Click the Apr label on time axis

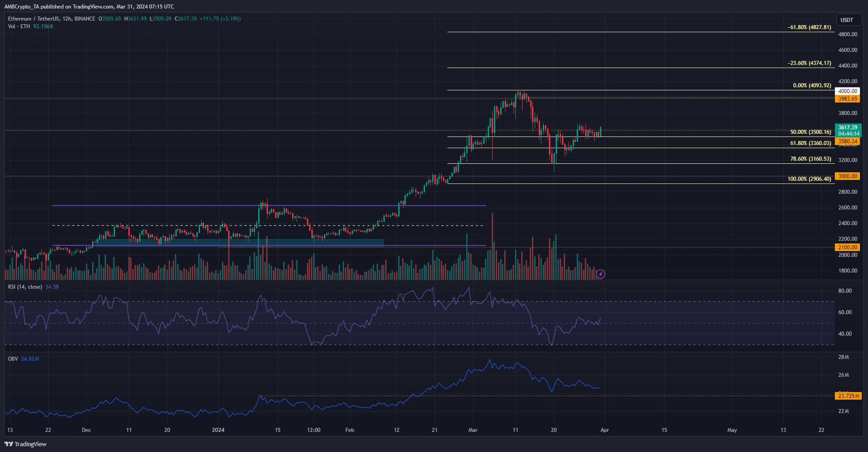coord(604,430)
